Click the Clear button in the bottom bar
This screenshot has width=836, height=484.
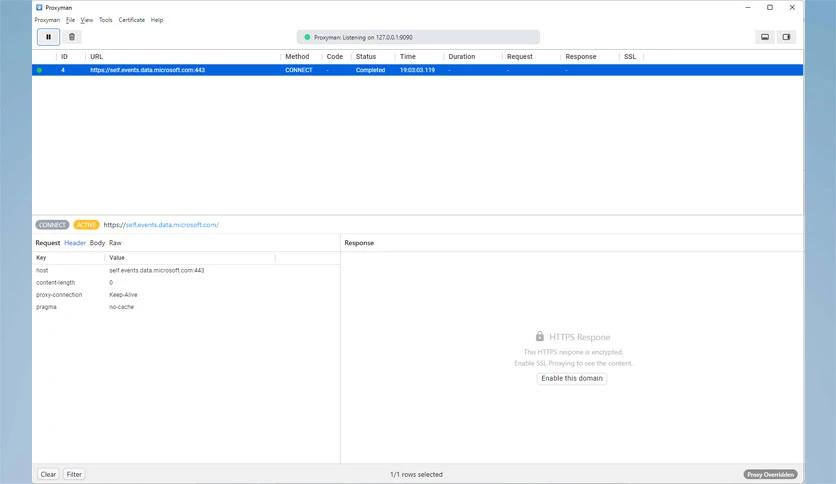pos(48,474)
